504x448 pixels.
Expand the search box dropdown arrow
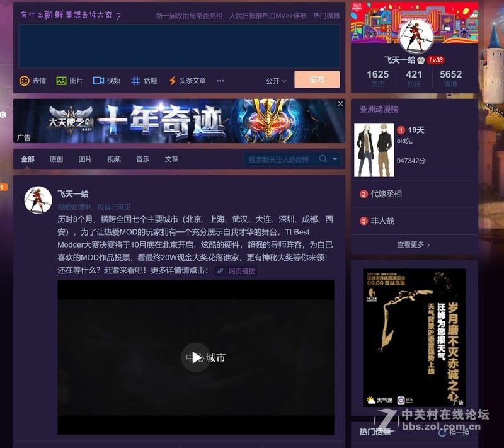coord(335,159)
